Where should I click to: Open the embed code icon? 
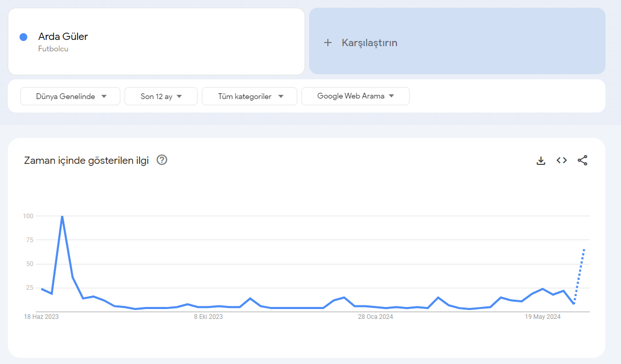point(561,160)
